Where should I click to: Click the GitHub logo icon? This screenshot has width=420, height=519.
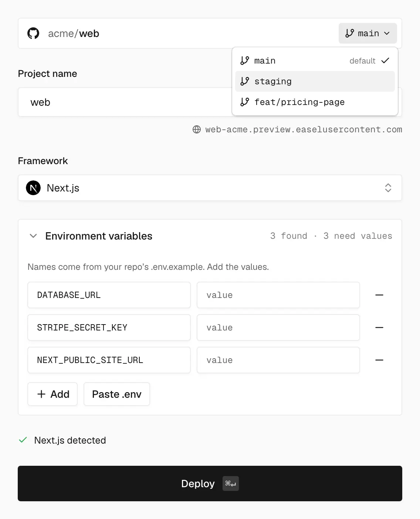[33, 33]
